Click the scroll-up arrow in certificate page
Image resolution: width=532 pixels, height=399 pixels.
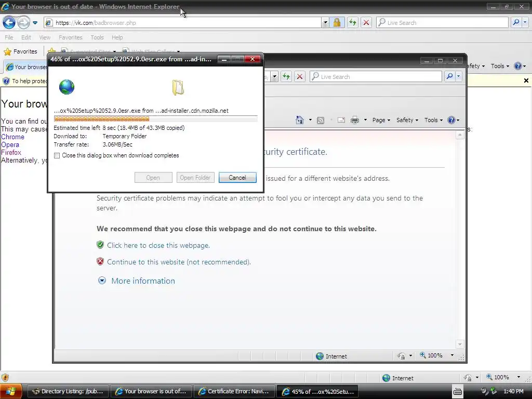(x=460, y=135)
